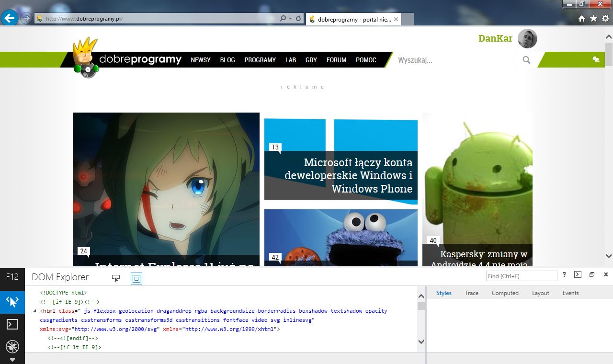
Task: Open BLOG in site navigation
Action: (x=227, y=60)
